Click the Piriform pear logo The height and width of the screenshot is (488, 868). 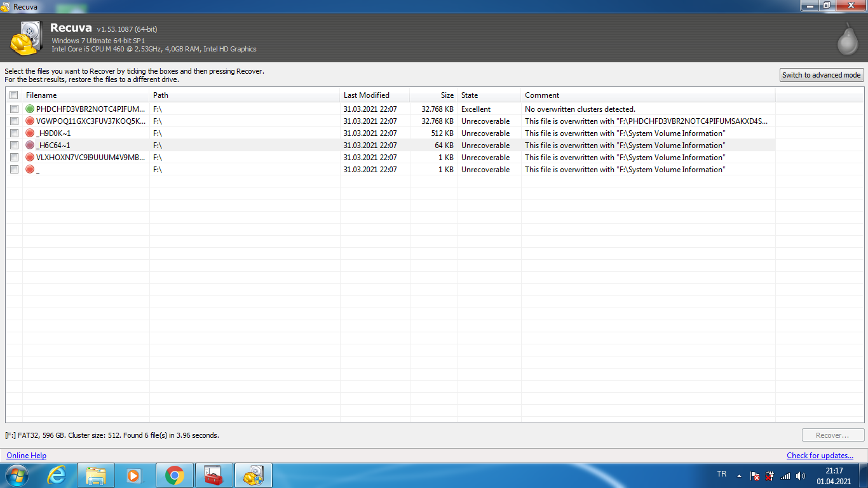point(847,40)
